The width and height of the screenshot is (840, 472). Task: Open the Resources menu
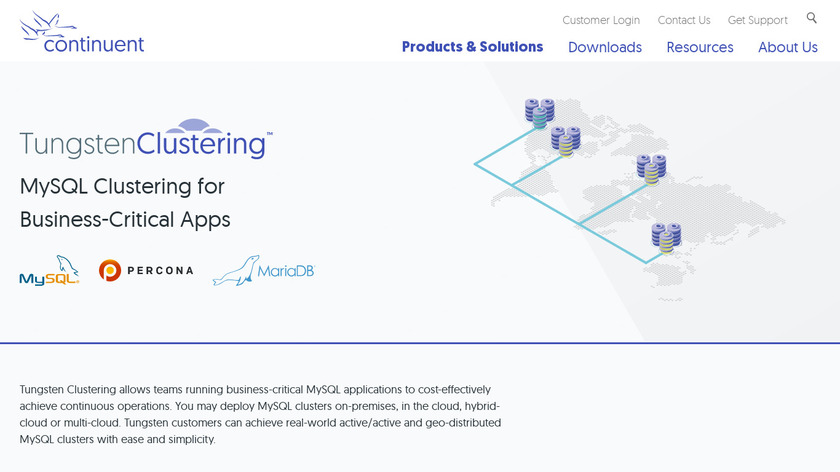[x=700, y=47]
